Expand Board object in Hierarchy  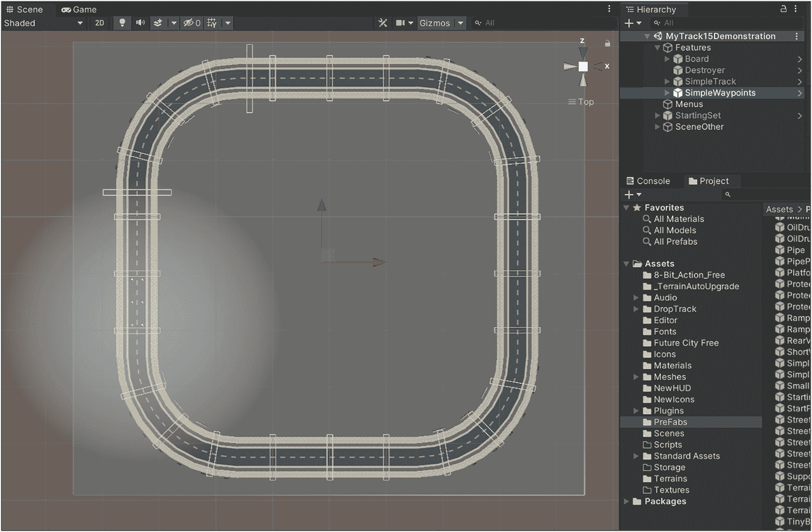pyautogui.click(x=667, y=59)
